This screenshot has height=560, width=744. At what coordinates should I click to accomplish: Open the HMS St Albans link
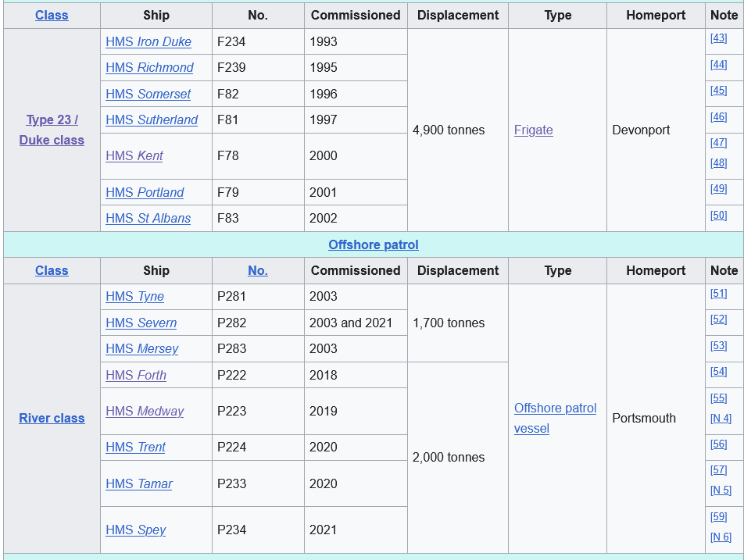pos(148,218)
